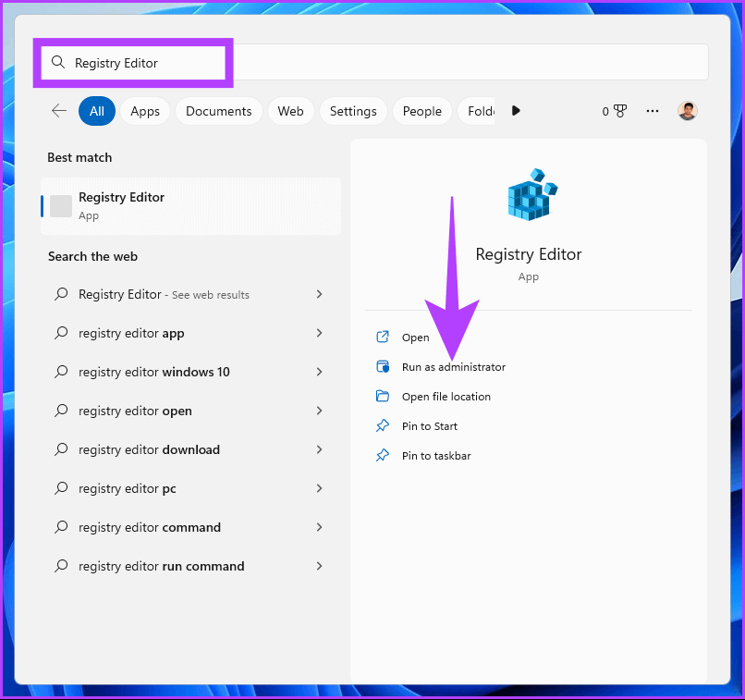Select the All filter tab
745x700 pixels.
pyautogui.click(x=97, y=111)
